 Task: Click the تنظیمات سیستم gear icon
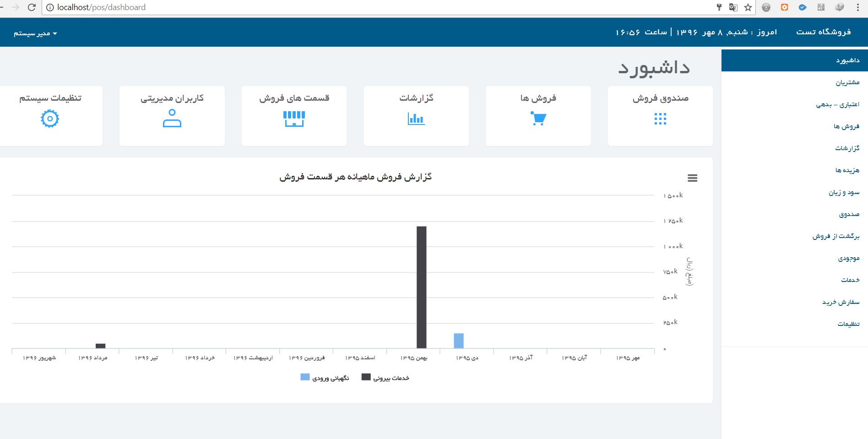pos(50,119)
